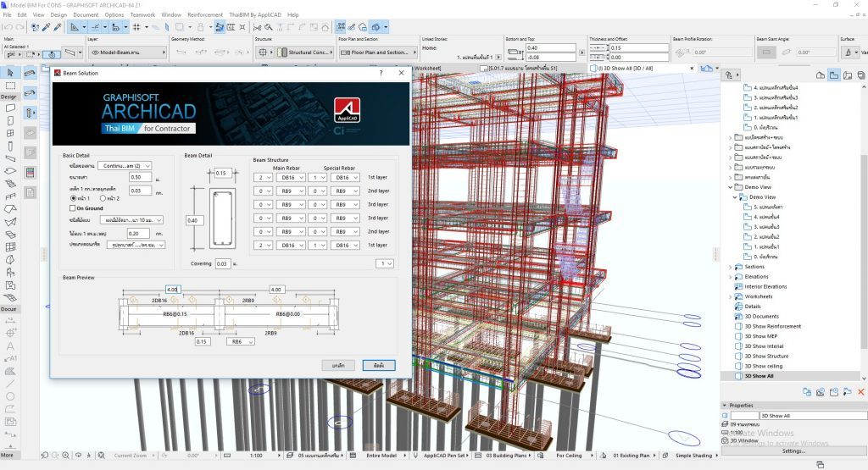Open the Teamwork menu
This screenshot has height=470, width=868.
click(142, 15)
